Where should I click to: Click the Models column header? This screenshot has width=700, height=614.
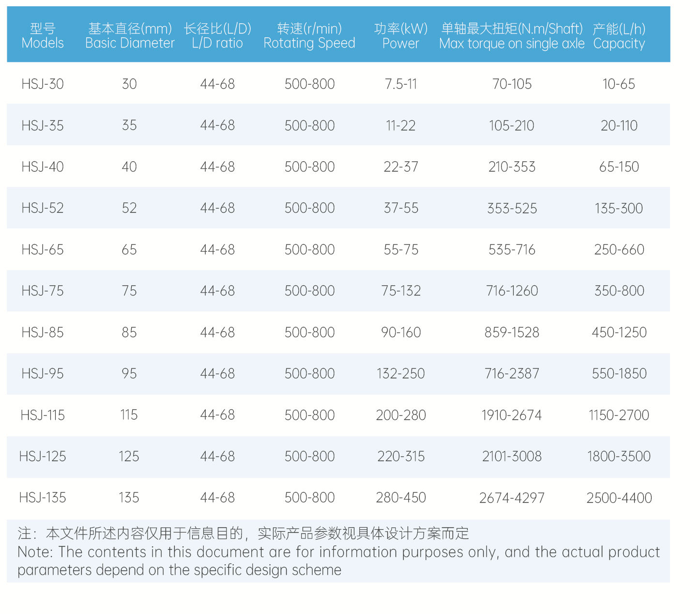tap(43, 36)
